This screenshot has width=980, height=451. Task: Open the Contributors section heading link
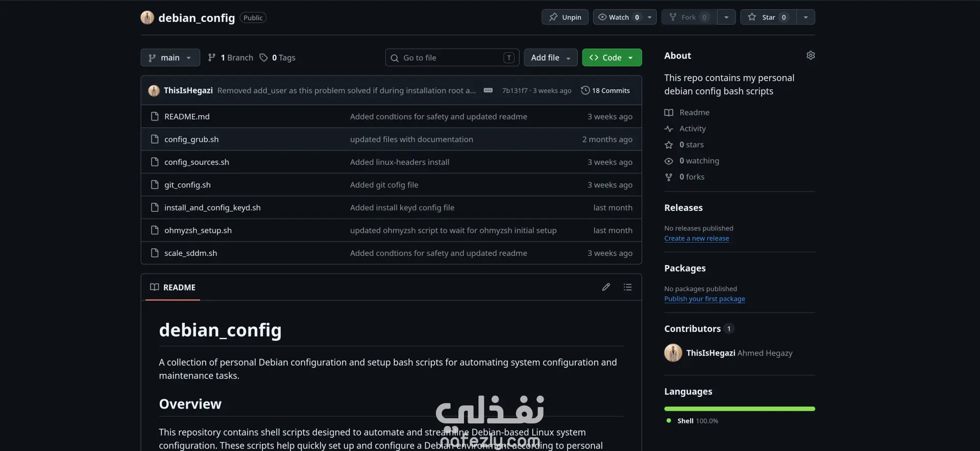tap(699, 328)
